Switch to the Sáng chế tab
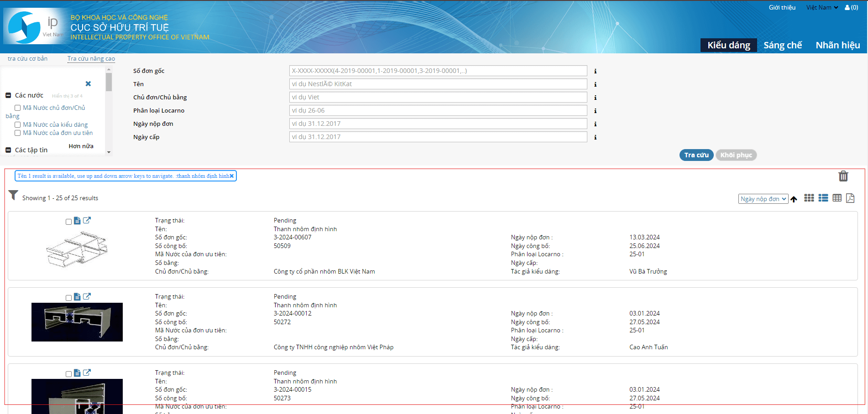The width and height of the screenshot is (868, 414). [782, 45]
